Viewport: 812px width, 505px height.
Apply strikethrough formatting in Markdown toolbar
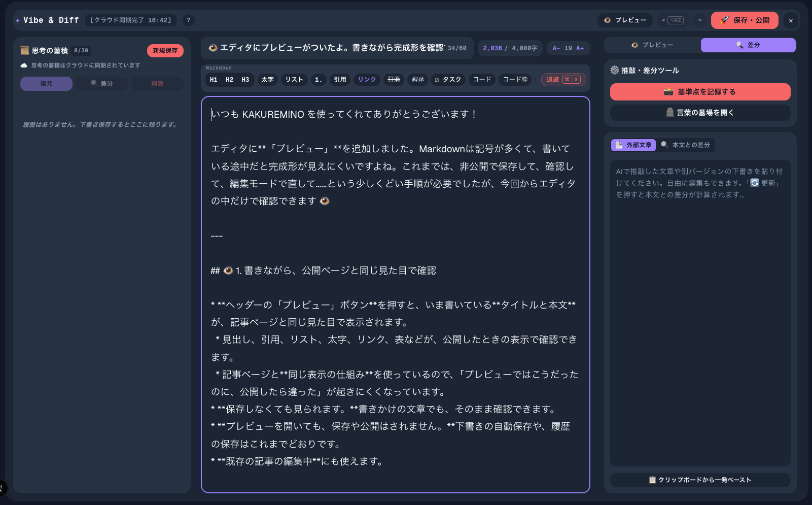pos(394,80)
